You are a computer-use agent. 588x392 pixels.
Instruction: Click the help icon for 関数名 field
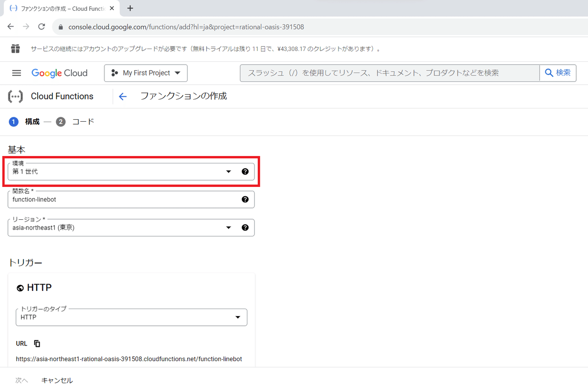(x=245, y=199)
